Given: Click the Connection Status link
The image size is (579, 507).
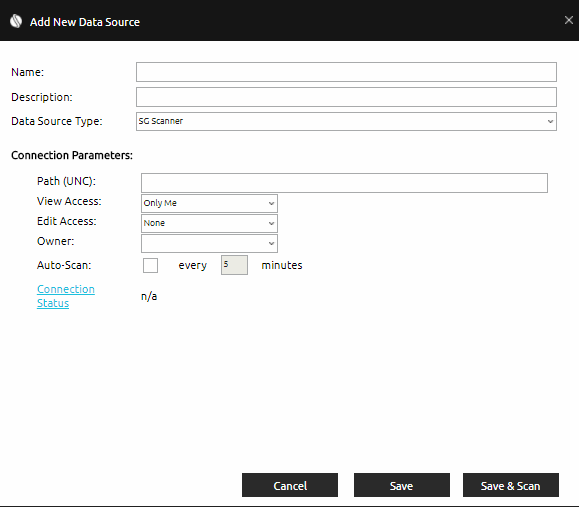Looking at the screenshot, I should pyautogui.click(x=66, y=296).
